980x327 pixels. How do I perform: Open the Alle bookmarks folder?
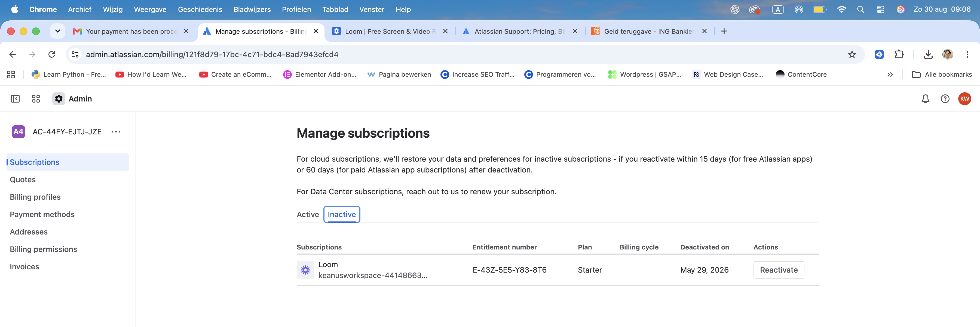[942, 75]
